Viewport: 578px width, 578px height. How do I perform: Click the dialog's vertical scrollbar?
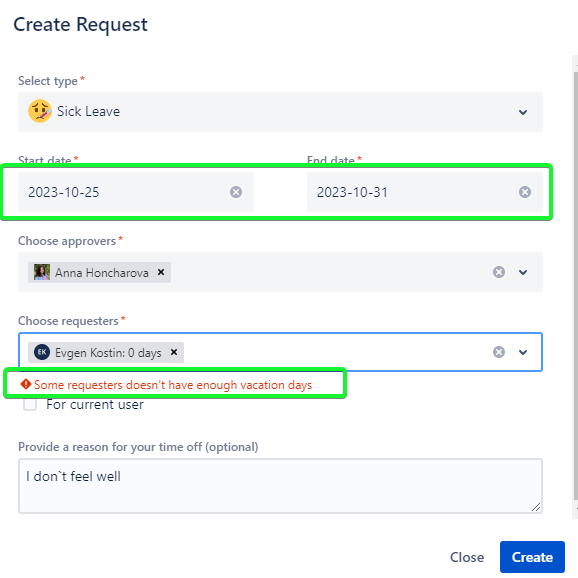pyautogui.click(x=575, y=286)
